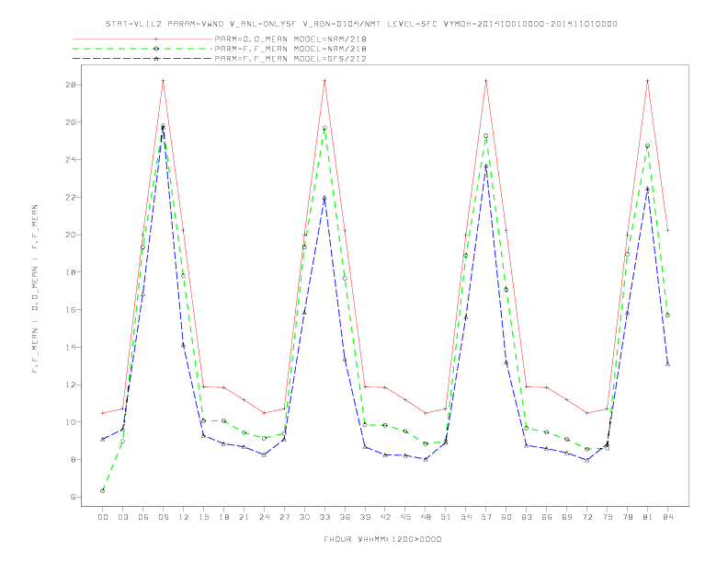Click green circle data point at hour 84
Screen dimensions: 728x563
point(667,315)
